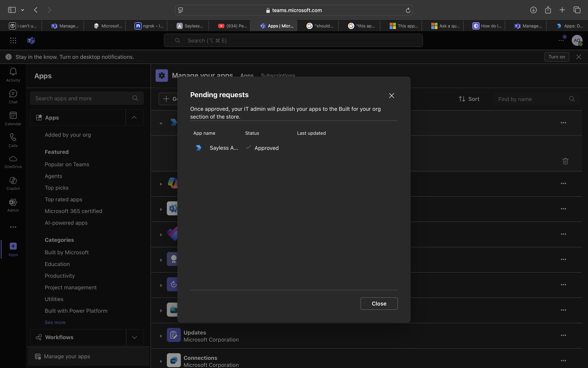The image size is (588, 368).
Task: Select Agents category
Action: click(53, 176)
